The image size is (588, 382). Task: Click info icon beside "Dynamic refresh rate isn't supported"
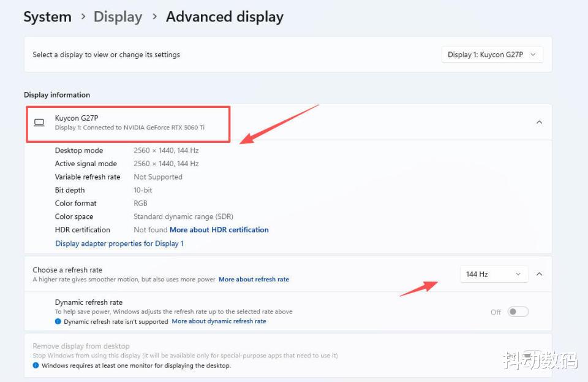pyautogui.click(x=58, y=321)
